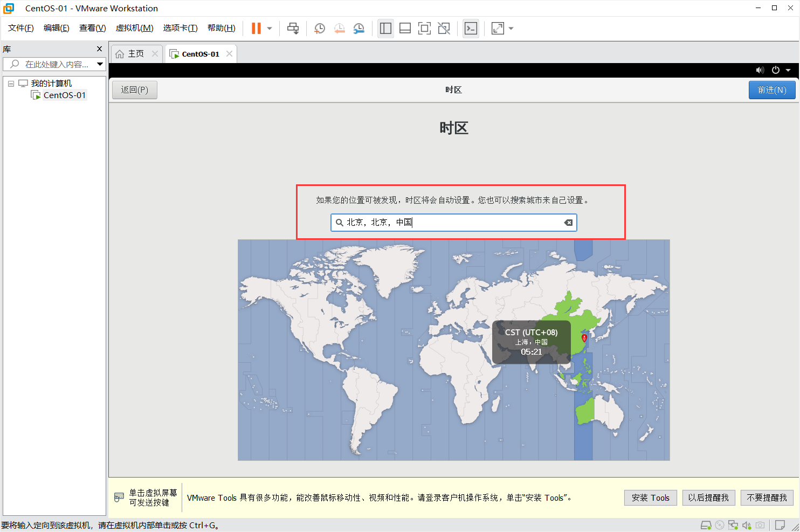Take a snapshot of this virtual machine
Image resolution: width=800 pixels, height=532 pixels.
[x=319, y=28]
